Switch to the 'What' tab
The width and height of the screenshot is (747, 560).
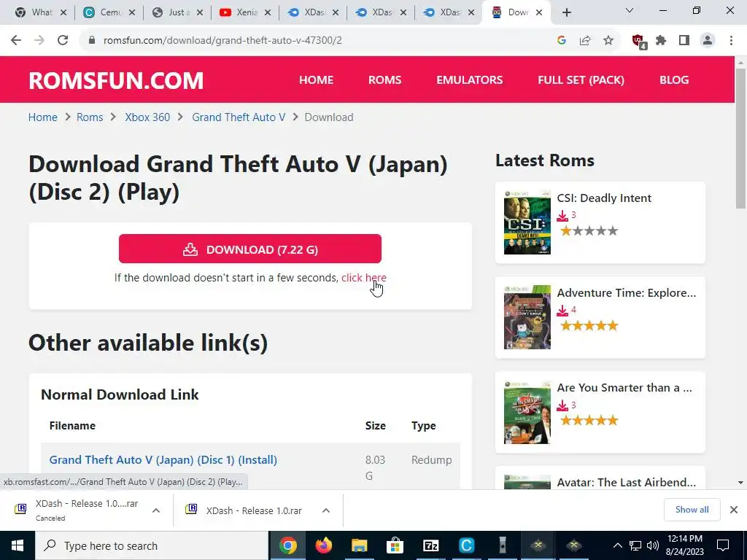pyautogui.click(x=41, y=13)
